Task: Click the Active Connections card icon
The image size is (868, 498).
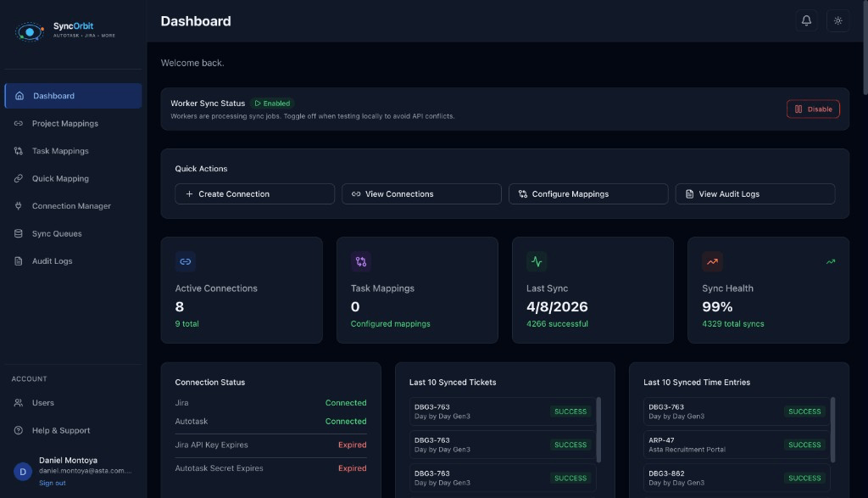Action: (x=185, y=261)
